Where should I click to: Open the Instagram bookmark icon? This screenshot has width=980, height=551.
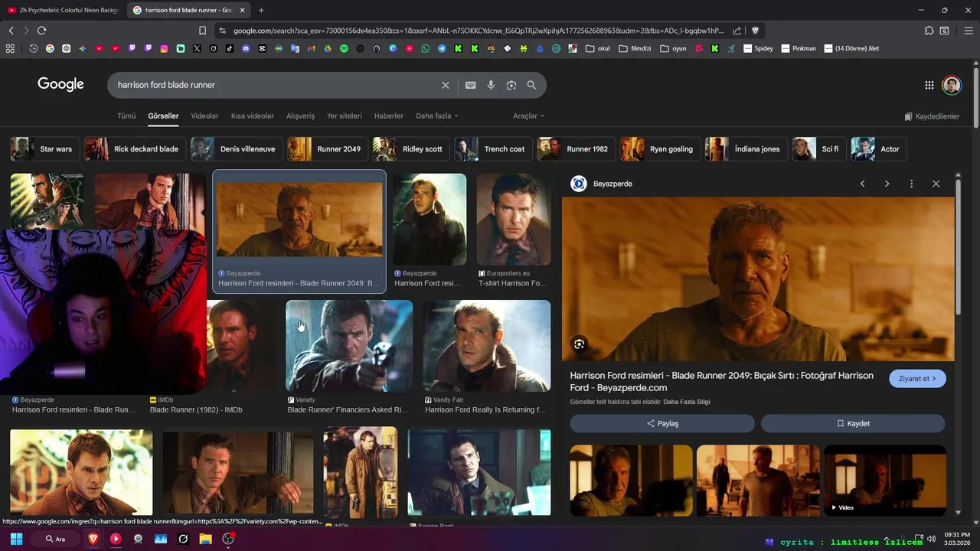[x=164, y=48]
